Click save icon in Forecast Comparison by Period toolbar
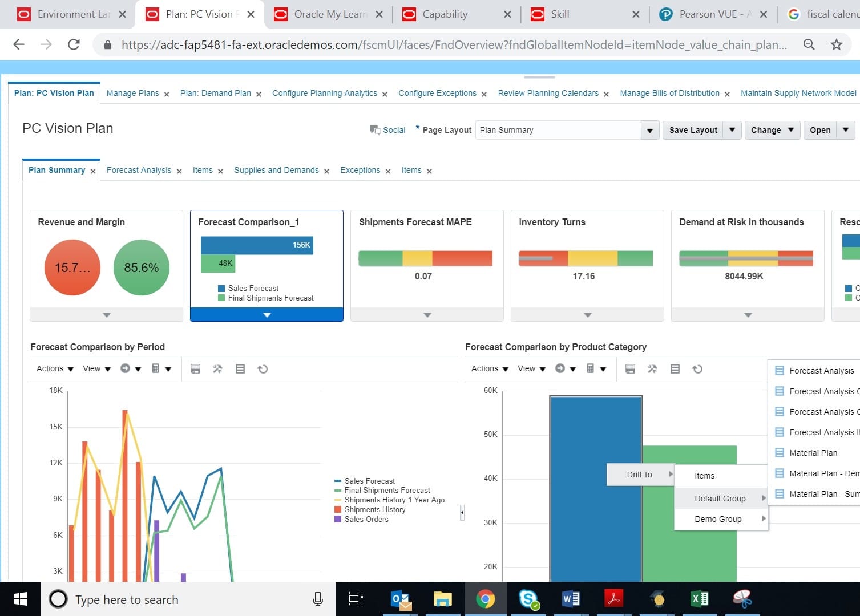The width and height of the screenshot is (860, 616). (x=195, y=369)
